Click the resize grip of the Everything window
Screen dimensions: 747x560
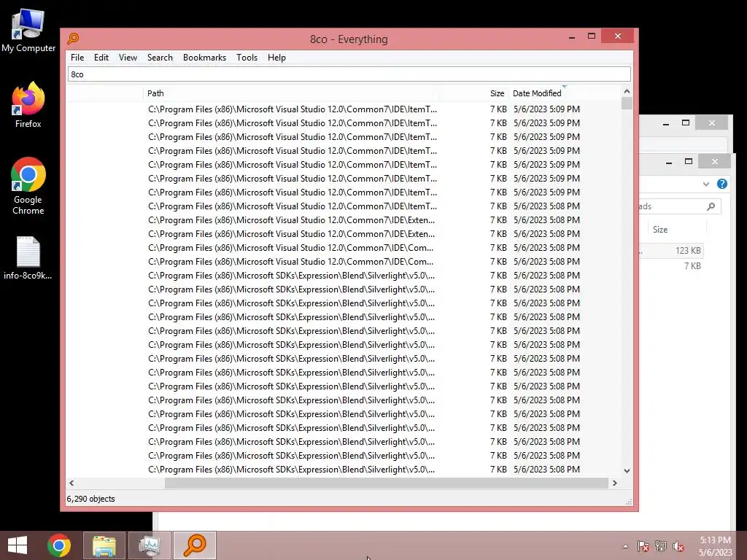[629, 502]
